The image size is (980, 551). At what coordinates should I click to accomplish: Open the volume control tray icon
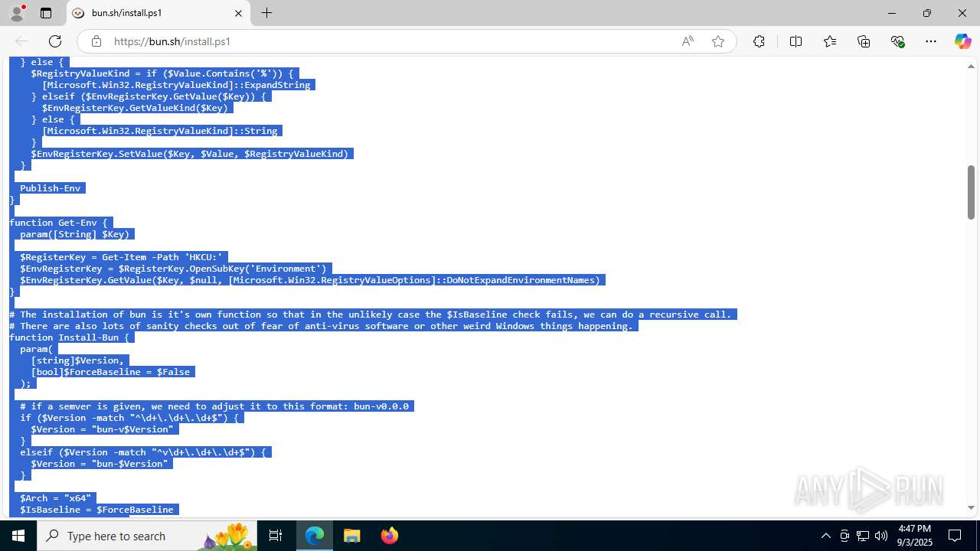click(881, 536)
